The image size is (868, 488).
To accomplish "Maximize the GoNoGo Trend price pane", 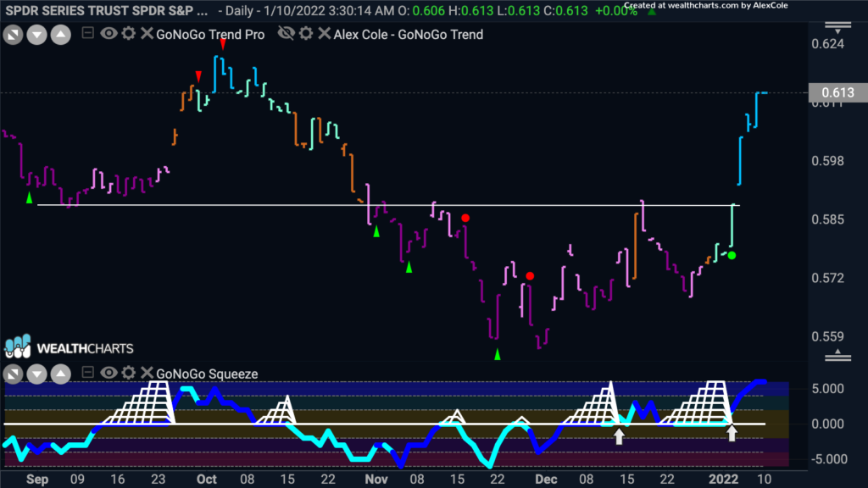I will point(14,35).
